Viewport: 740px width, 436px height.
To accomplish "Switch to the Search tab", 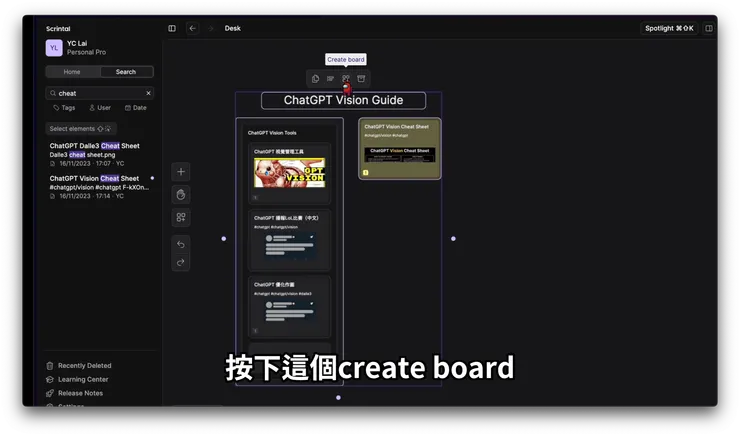I will (126, 72).
